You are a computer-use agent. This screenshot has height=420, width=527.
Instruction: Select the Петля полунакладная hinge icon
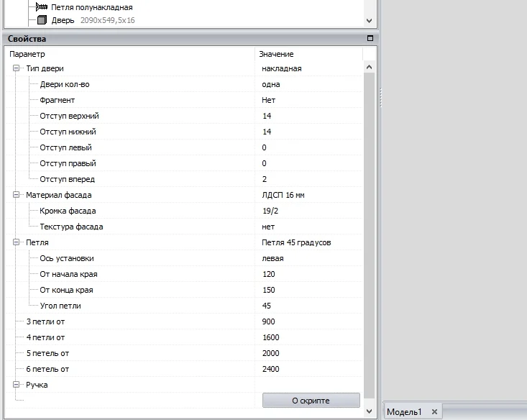42,7
